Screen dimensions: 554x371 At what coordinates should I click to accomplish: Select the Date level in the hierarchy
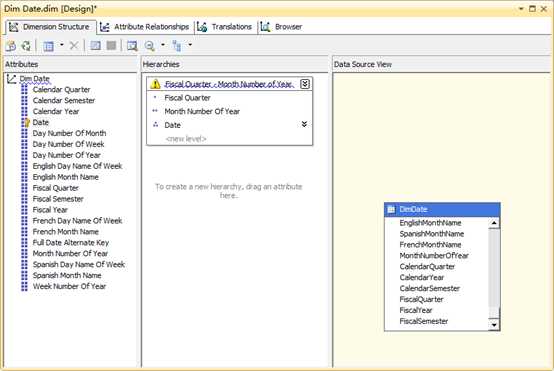click(x=172, y=125)
